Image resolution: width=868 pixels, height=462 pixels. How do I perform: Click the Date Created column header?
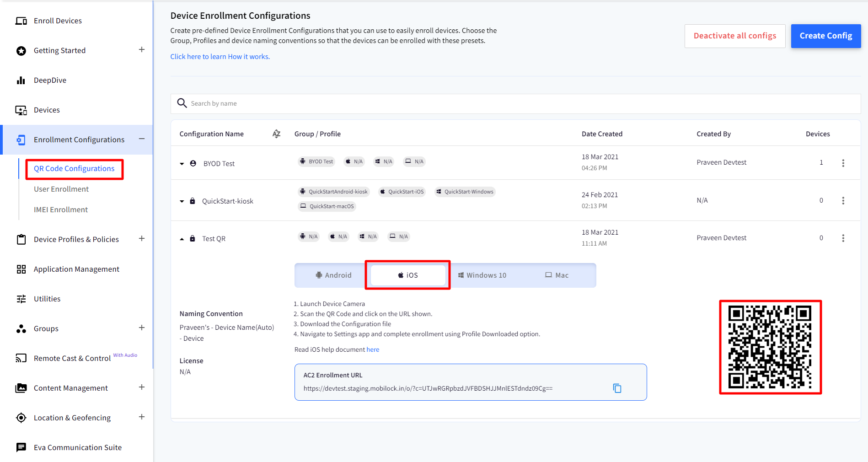click(602, 134)
